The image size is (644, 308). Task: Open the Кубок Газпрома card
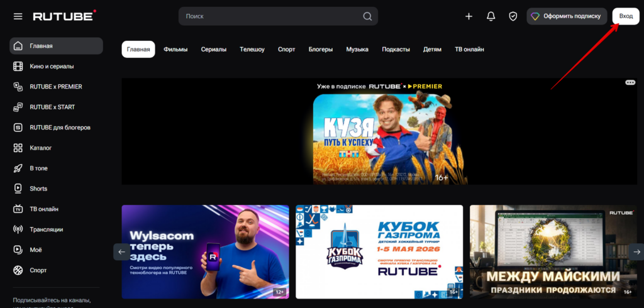point(379,251)
